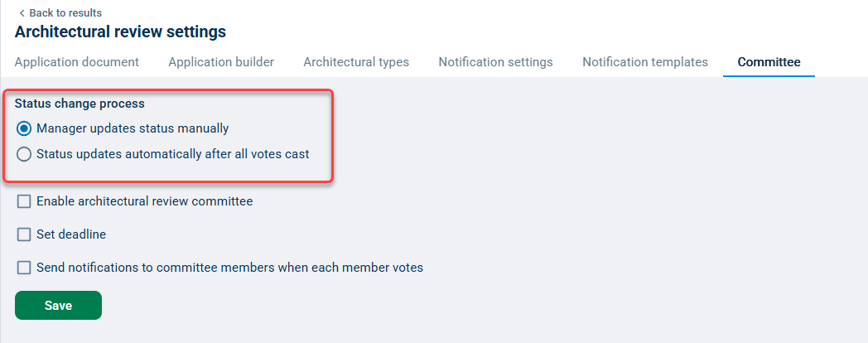868x343 pixels.
Task: Click the 'Set deadline' label text
Action: pos(71,234)
